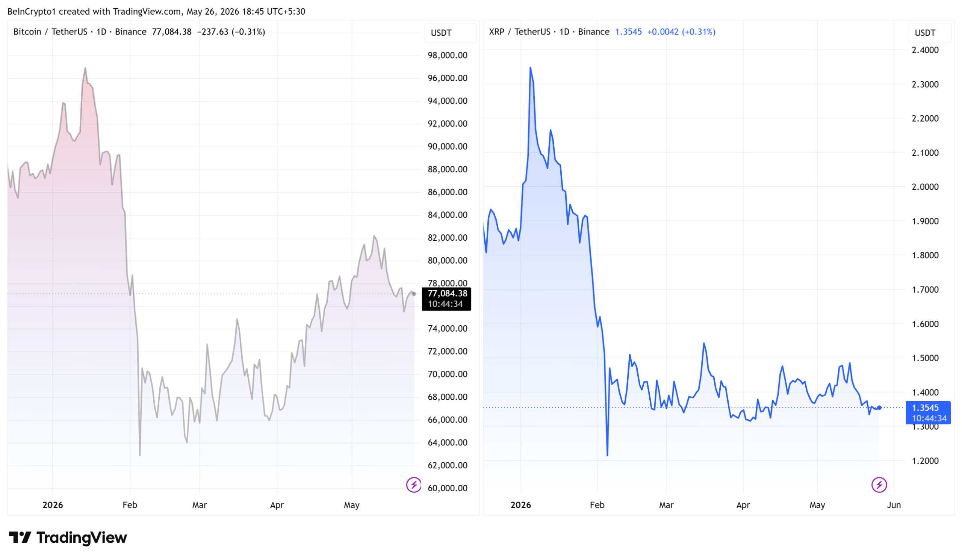Image resolution: width=962 pixels, height=560 pixels.
Task: Click the 1.5000 label on the XRP axis
Action: coord(925,358)
